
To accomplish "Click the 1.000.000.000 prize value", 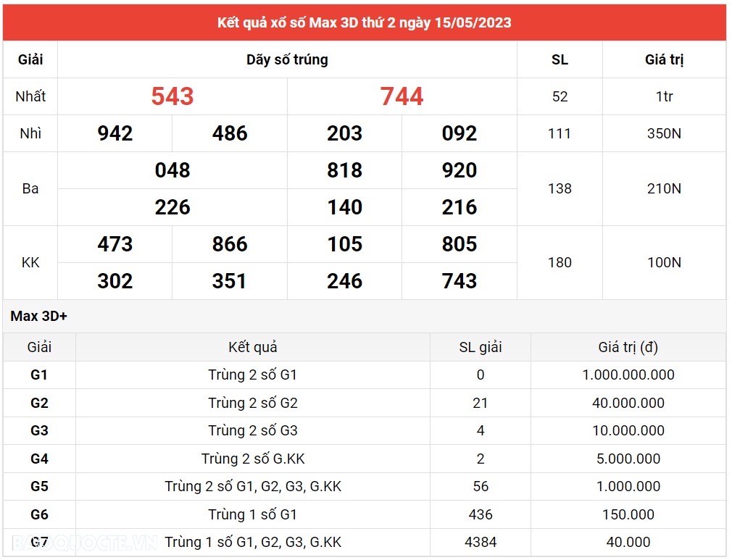I will click(x=628, y=375).
